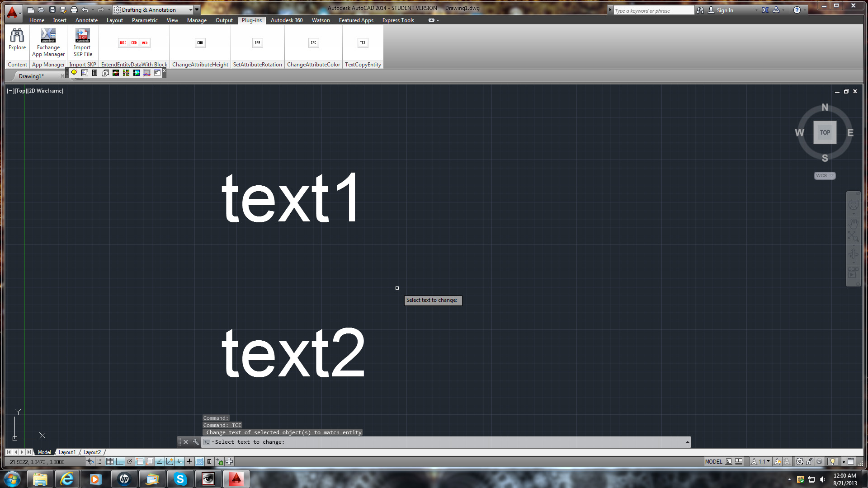This screenshot has height=488, width=868.
Task: Click the keyword search input field
Action: point(653,10)
